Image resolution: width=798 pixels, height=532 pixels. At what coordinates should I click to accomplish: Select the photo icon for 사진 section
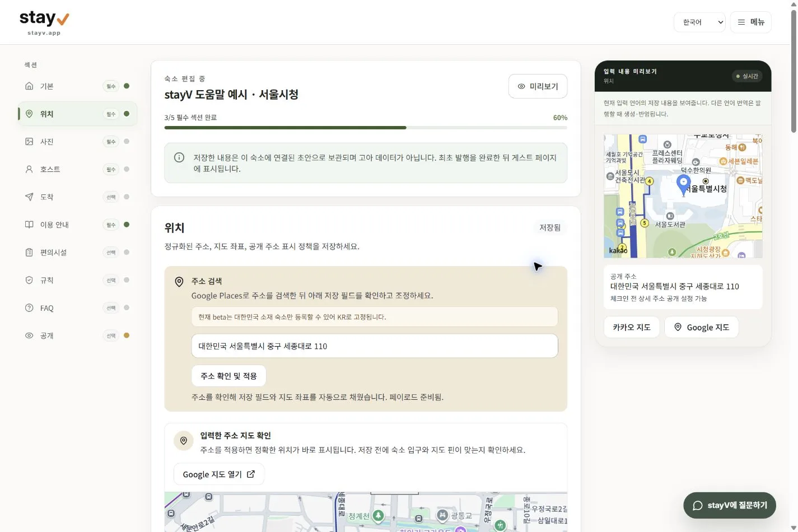pos(29,141)
